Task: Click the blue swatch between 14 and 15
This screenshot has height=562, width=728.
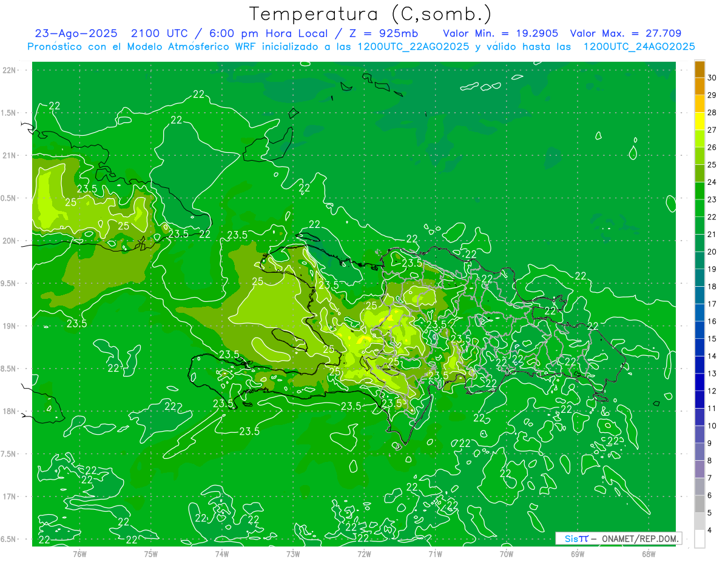Action: click(699, 347)
